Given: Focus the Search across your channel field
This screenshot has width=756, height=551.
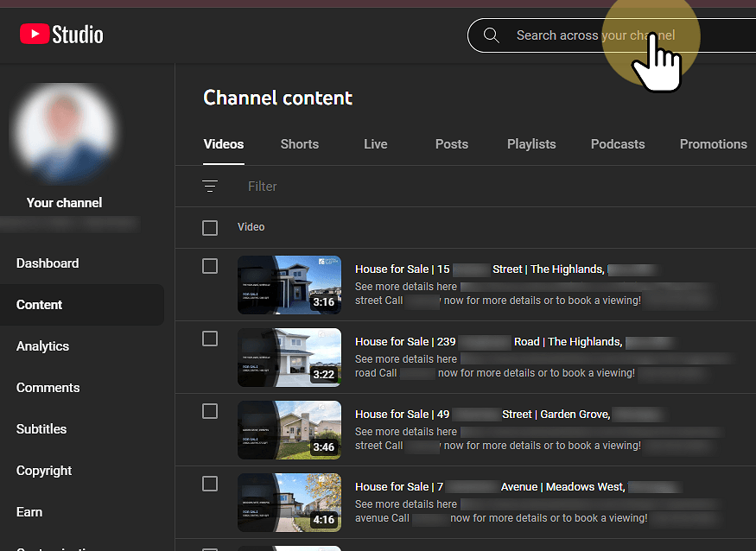Looking at the screenshot, I should click(x=612, y=35).
